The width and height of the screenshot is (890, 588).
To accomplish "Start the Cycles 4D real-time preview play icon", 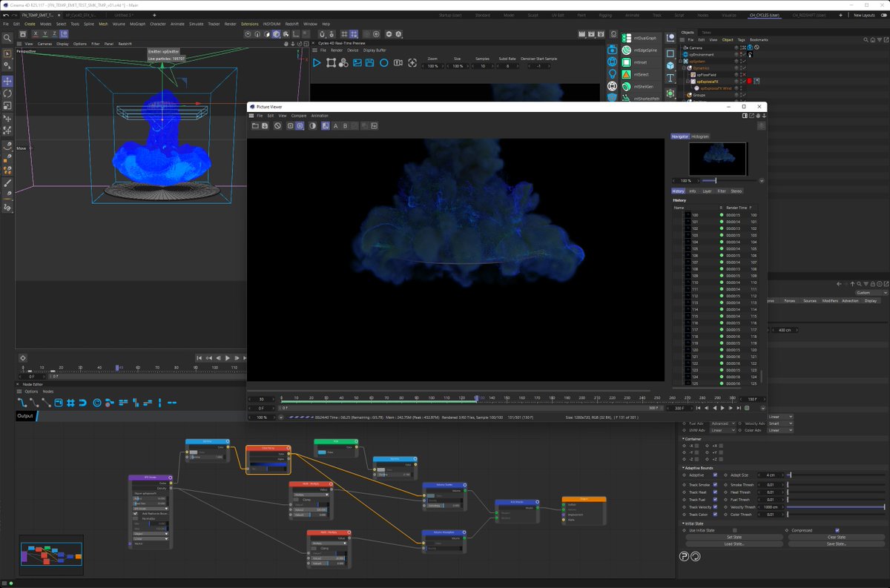I will (317, 64).
